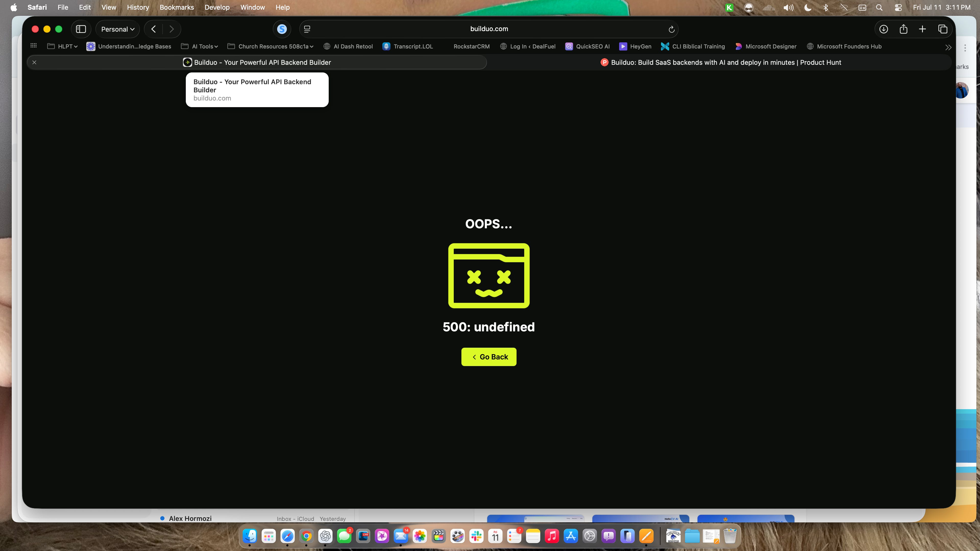Open the Develop menu
This screenshot has height=551, width=980.
click(x=217, y=7)
